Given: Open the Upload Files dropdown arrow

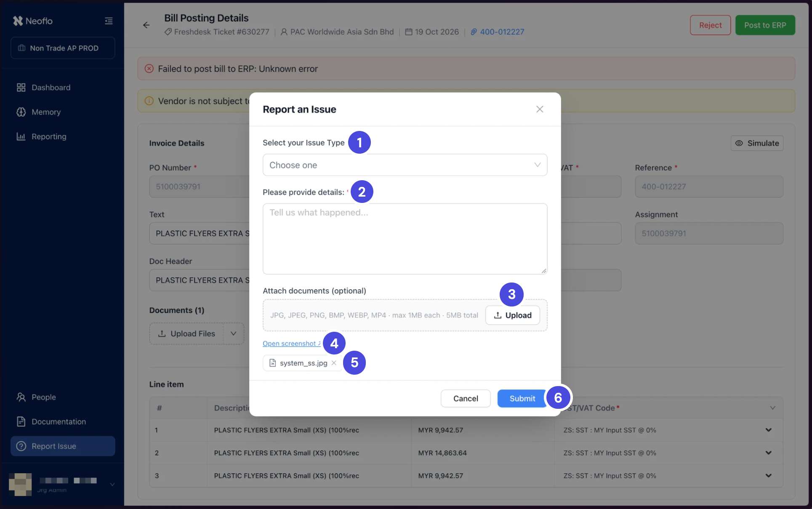Looking at the screenshot, I should (234, 333).
